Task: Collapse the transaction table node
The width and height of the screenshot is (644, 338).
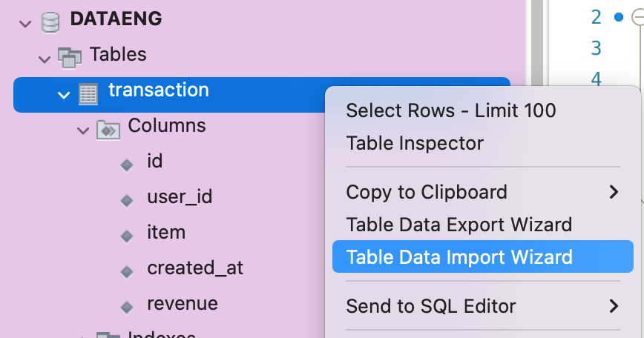Action: click(x=65, y=94)
